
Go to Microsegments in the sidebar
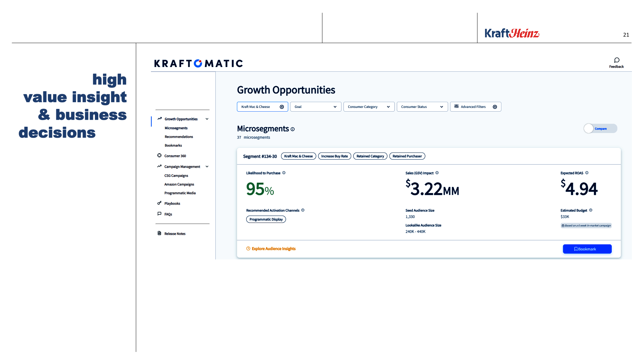click(176, 128)
